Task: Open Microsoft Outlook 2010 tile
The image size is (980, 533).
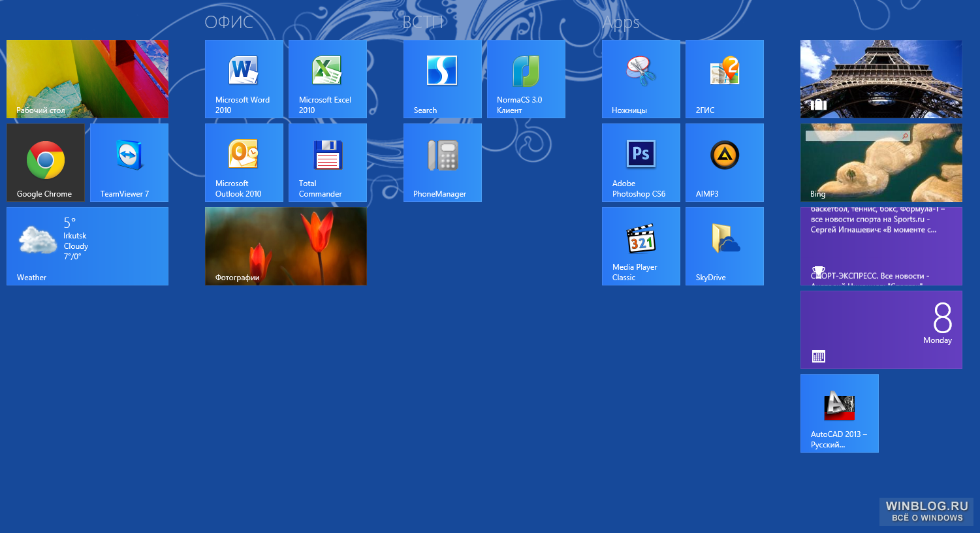Action: pyautogui.click(x=244, y=163)
